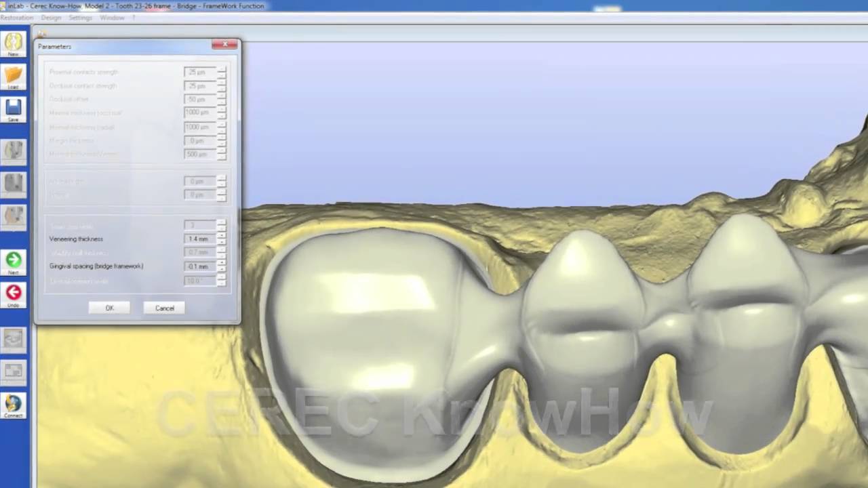Open the Load folder icon

[14, 77]
